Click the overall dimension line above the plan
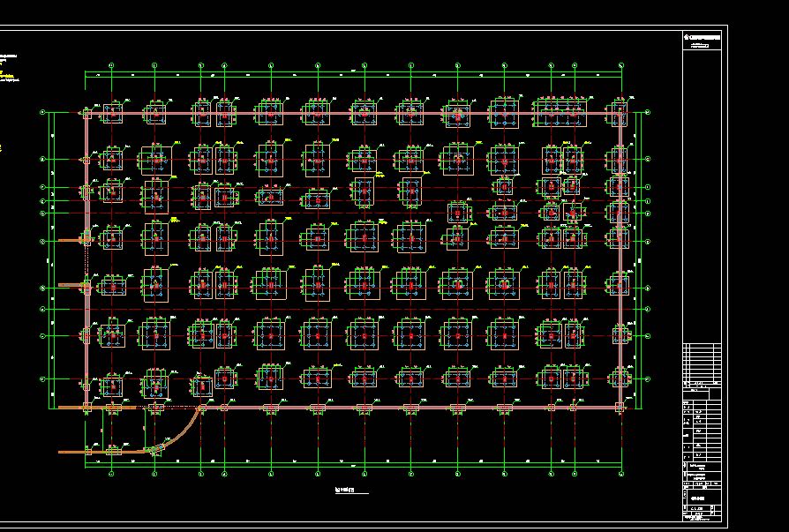Image resolution: width=789 pixels, height=532 pixels. 354,72
